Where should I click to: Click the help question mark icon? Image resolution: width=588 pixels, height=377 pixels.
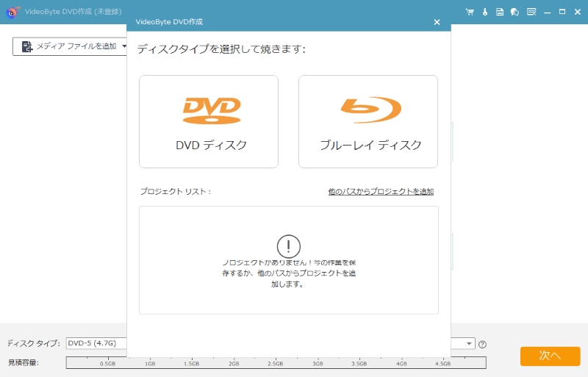[483, 344]
